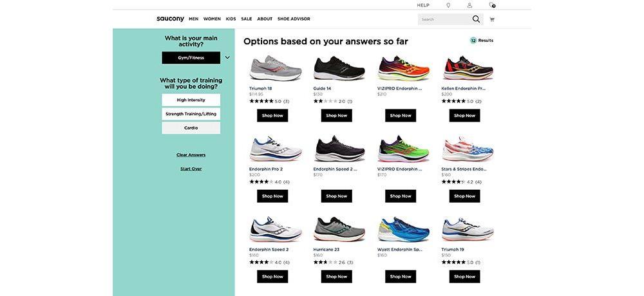The width and height of the screenshot is (644, 296).
Task: Open the chat bubble icon
Action: pos(492,5)
